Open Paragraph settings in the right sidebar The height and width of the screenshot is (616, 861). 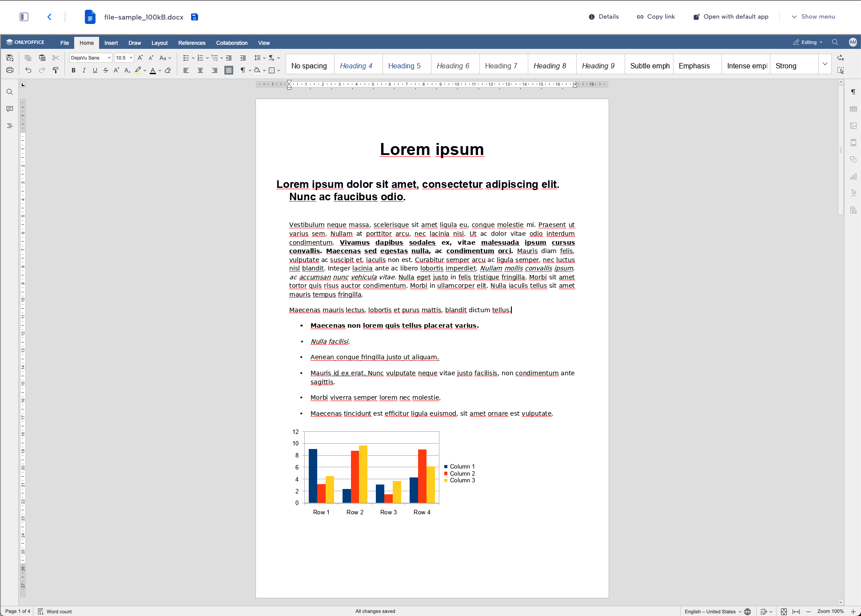coord(853,92)
